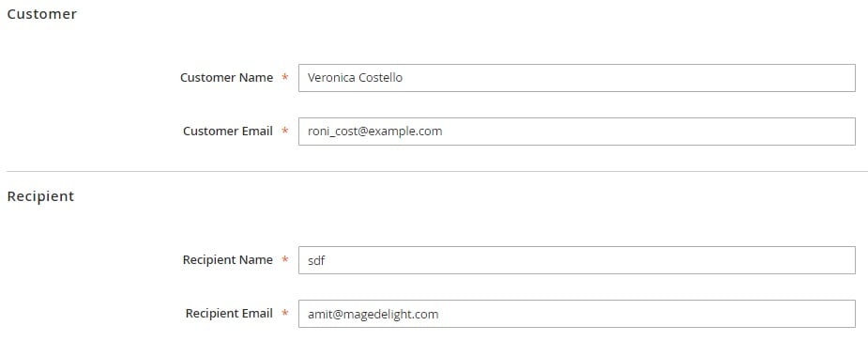The image size is (868, 341).
Task: Click the Recipient Name label
Action: (x=227, y=259)
